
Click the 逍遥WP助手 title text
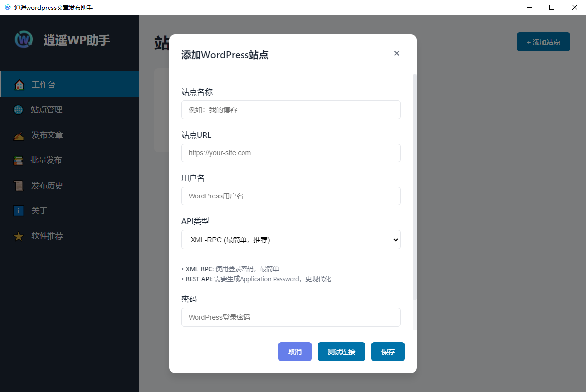coord(77,40)
